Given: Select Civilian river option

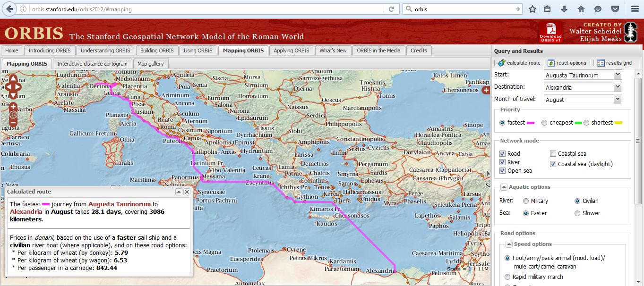Looking at the screenshot, I should point(577,201).
